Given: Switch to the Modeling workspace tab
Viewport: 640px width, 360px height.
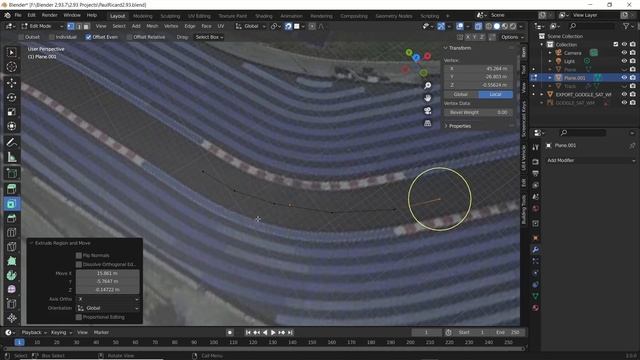Looking at the screenshot, I should click(142, 16).
